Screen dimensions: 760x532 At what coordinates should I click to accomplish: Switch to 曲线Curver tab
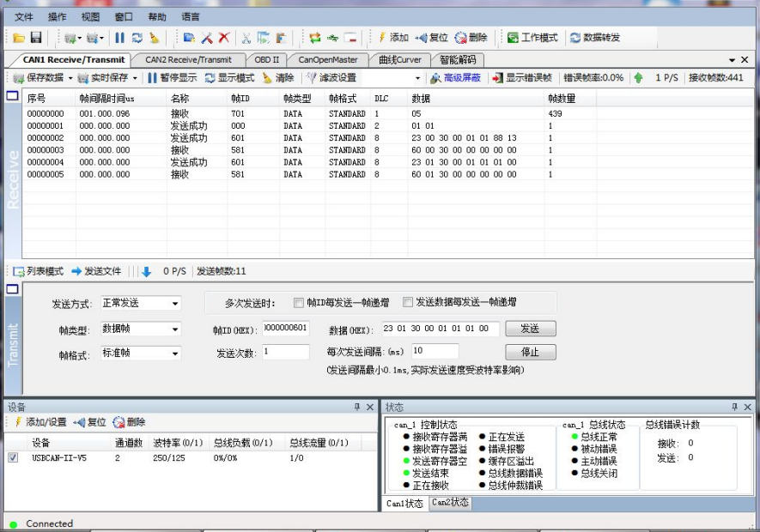click(x=400, y=59)
